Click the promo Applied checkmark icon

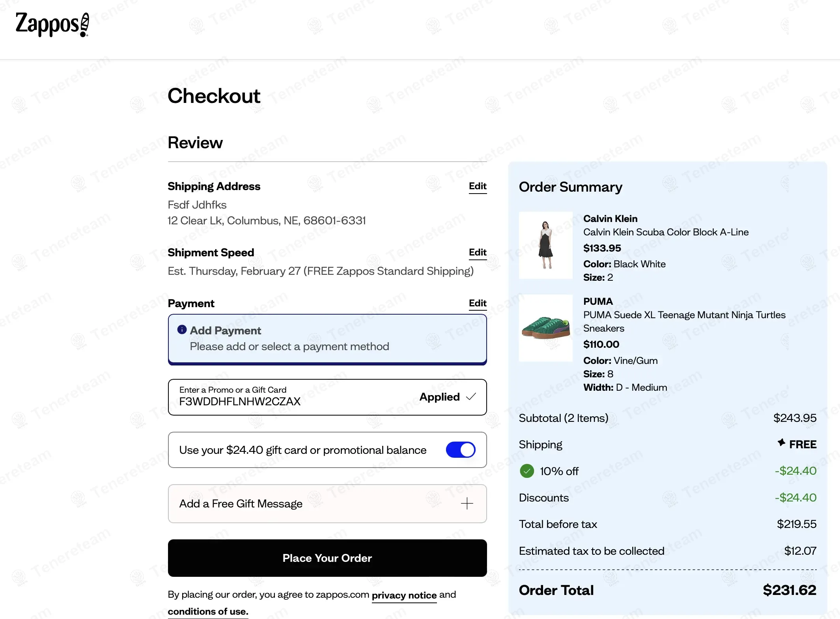pos(471,397)
